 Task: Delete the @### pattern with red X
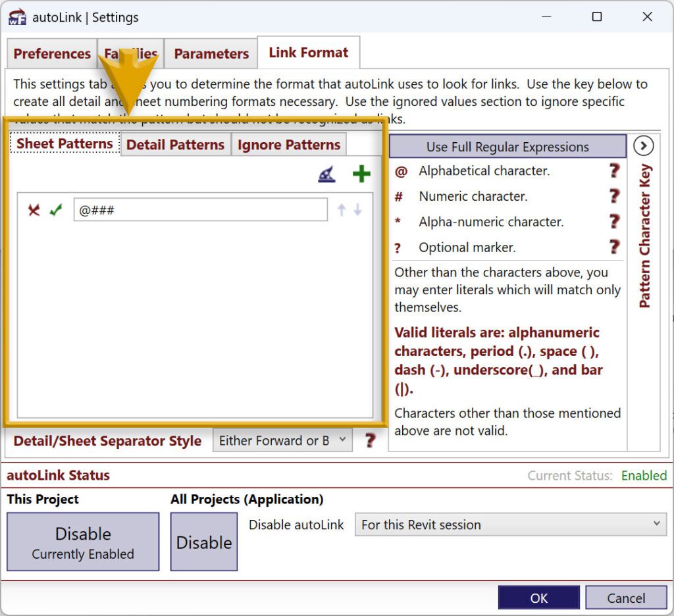coord(34,210)
